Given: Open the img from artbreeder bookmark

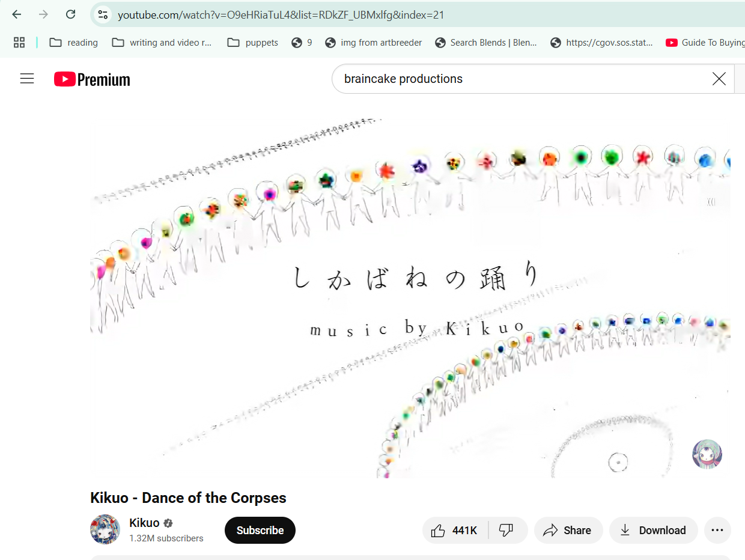Looking at the screenshot, I should tap(373, 42).
